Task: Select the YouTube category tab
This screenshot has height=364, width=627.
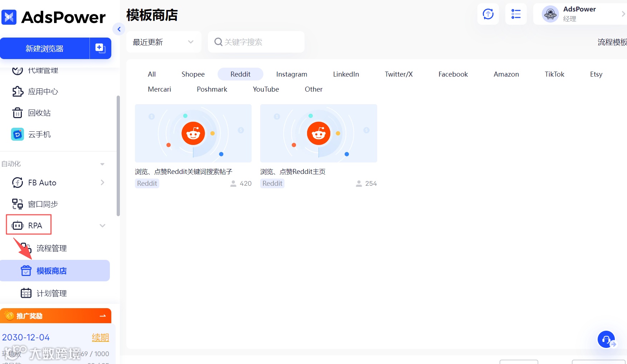Action: (266, 89)
